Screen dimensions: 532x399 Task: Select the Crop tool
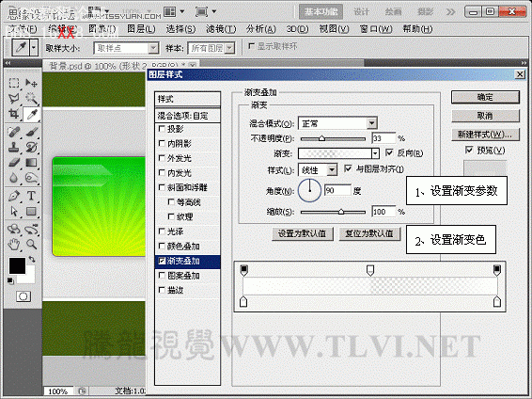pos(14,114)
